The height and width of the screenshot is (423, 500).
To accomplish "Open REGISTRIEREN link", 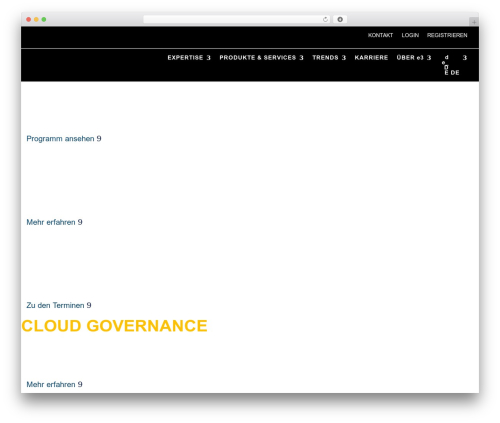I will pos(447,35).
